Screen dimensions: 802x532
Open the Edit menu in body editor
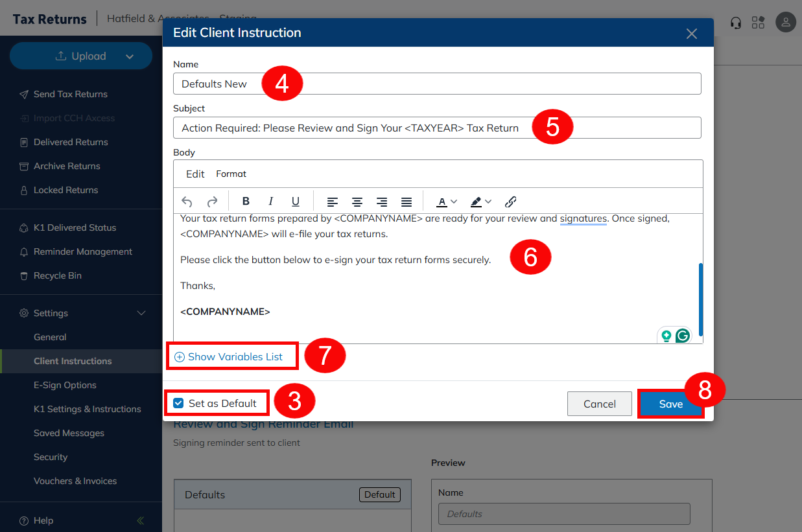[195, 174]
